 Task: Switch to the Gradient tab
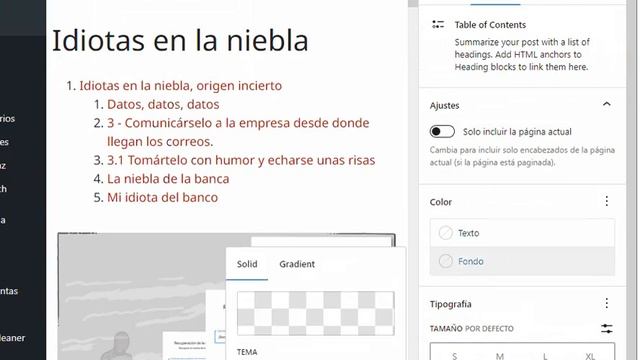click(x=297, y=264)
